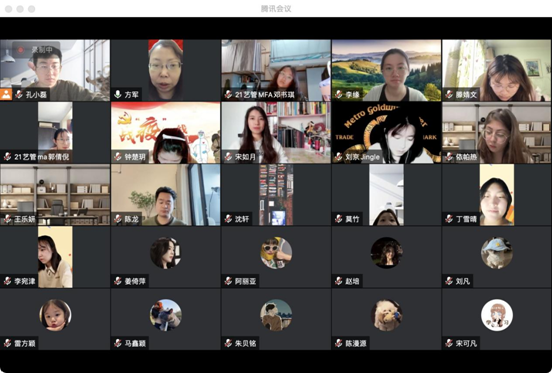Image resolution: width=553 pixels, height=374 pixels.
Task: Select 姜倚萍's round profile avatar
Action: pos(165,253)
